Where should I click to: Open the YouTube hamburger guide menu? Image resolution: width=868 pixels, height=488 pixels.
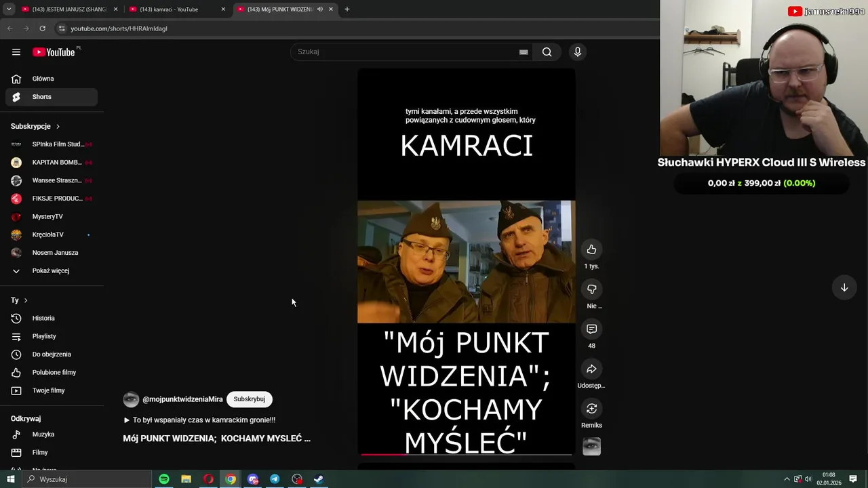16,52
